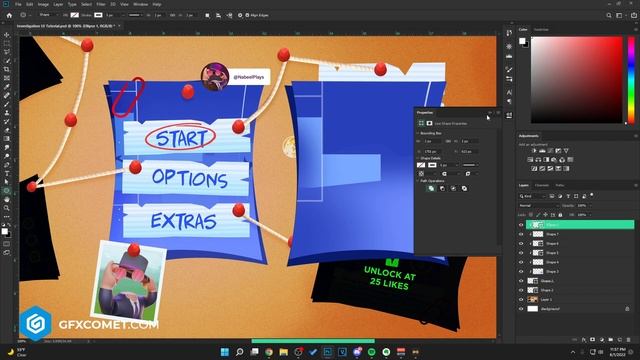
Task: Open the Image menu
Action: 43,4
